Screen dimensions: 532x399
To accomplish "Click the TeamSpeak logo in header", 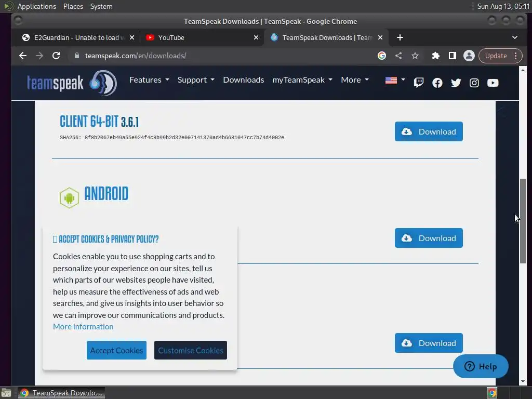I will pos(72,83).
